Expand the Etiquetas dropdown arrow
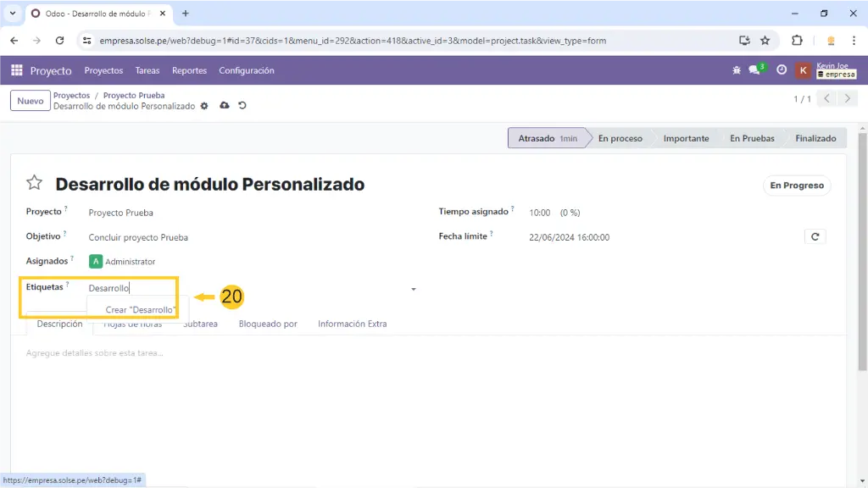The height and width of the screenshot is (488, 868). coord(414,290)
